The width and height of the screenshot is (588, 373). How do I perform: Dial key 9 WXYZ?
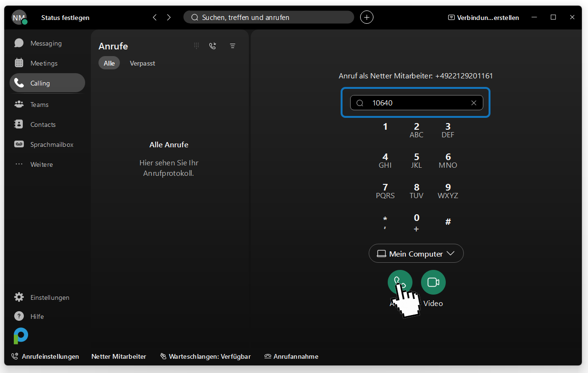coord(448,191)
